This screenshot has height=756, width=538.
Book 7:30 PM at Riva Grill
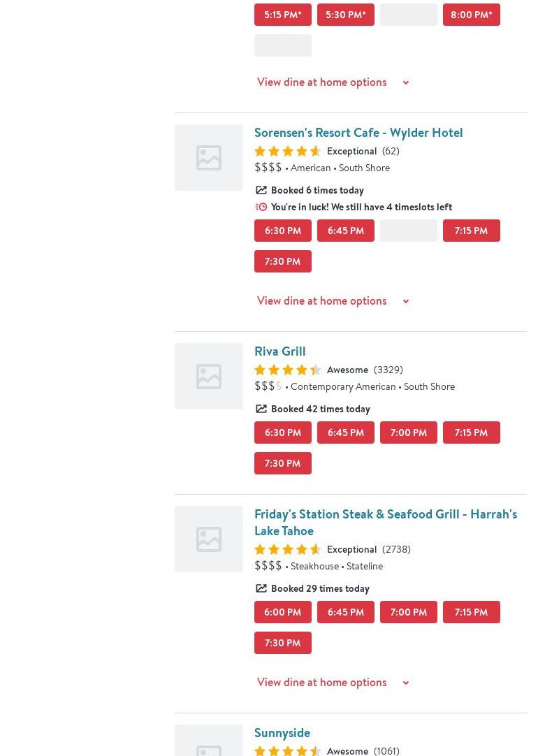point(282,463)
